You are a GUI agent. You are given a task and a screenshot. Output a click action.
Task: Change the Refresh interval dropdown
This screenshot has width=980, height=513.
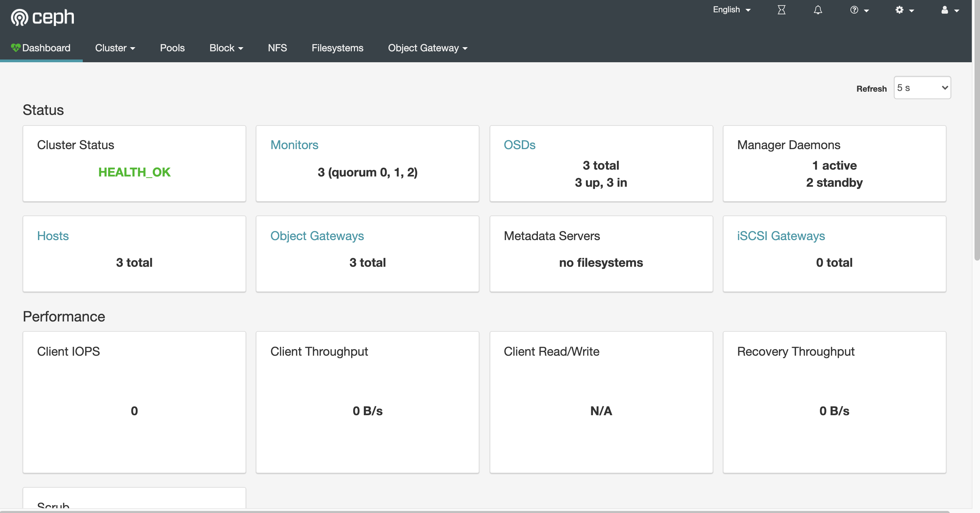click(922, 88)
